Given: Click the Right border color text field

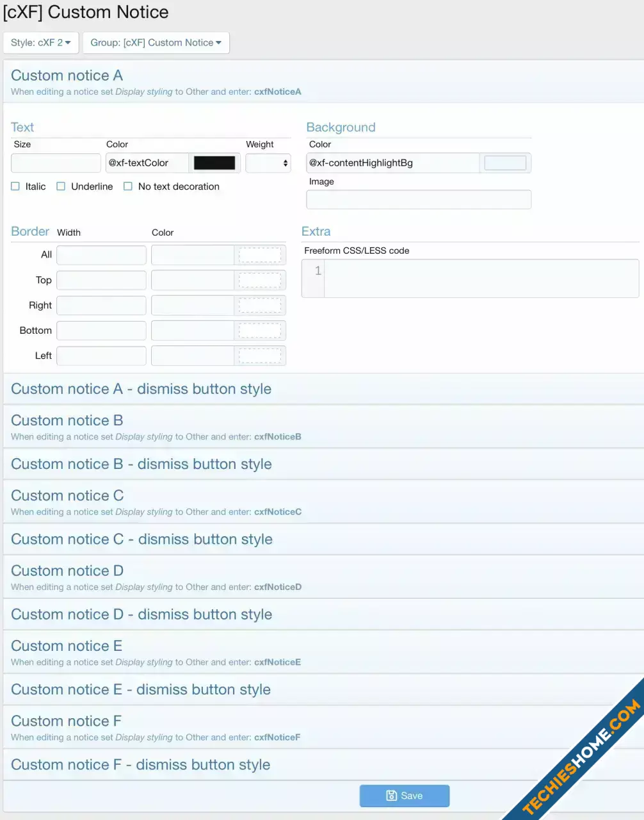Looking at the screenshot, I should [x=192, y=306].
